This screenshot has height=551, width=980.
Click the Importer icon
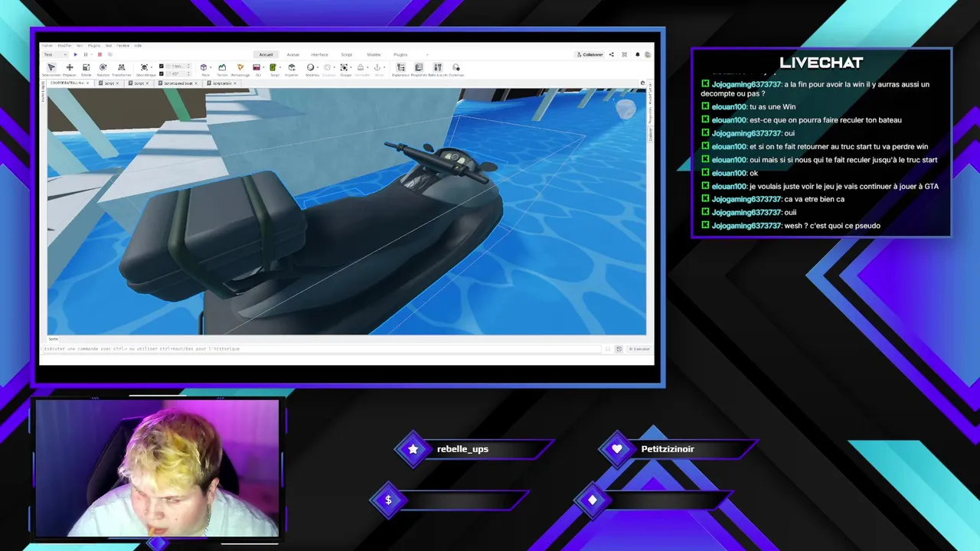tap(292, 67)
